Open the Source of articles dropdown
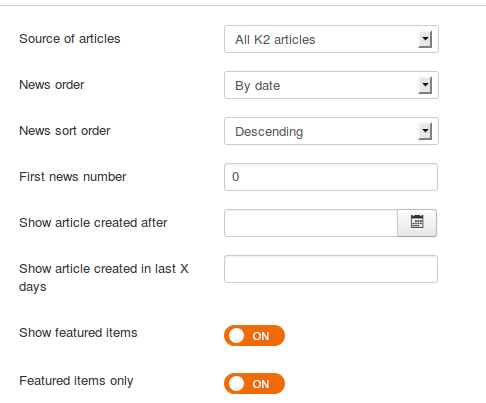 331,39
